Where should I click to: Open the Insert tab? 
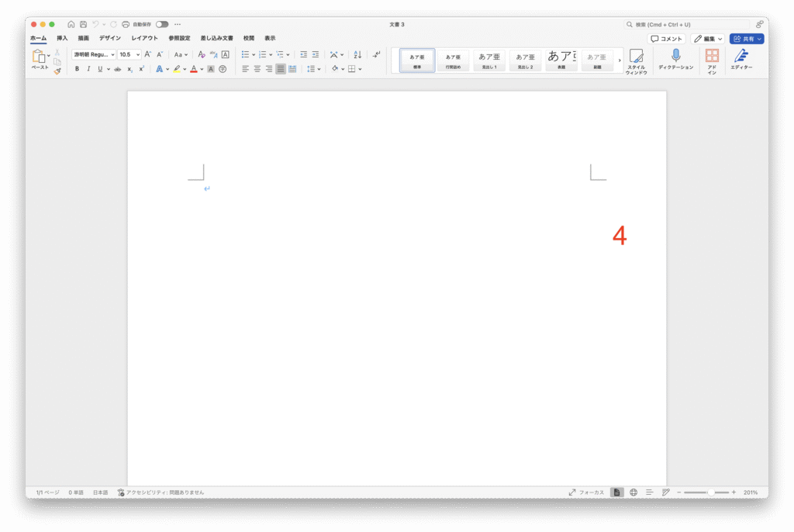pyautogui.click(x=62, y=38)
